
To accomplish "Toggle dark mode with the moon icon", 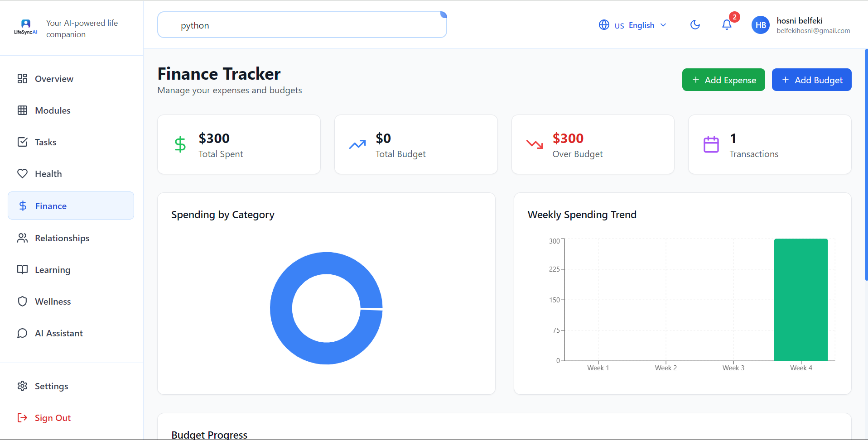I will tap(695, 25).
